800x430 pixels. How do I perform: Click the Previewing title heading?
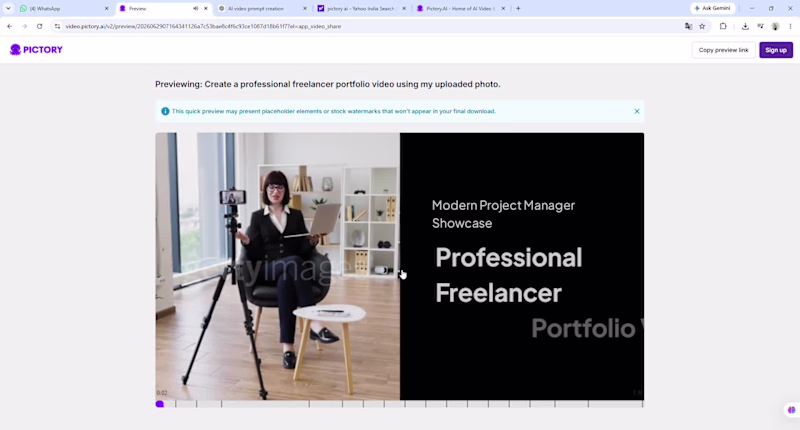pos(328,84)
